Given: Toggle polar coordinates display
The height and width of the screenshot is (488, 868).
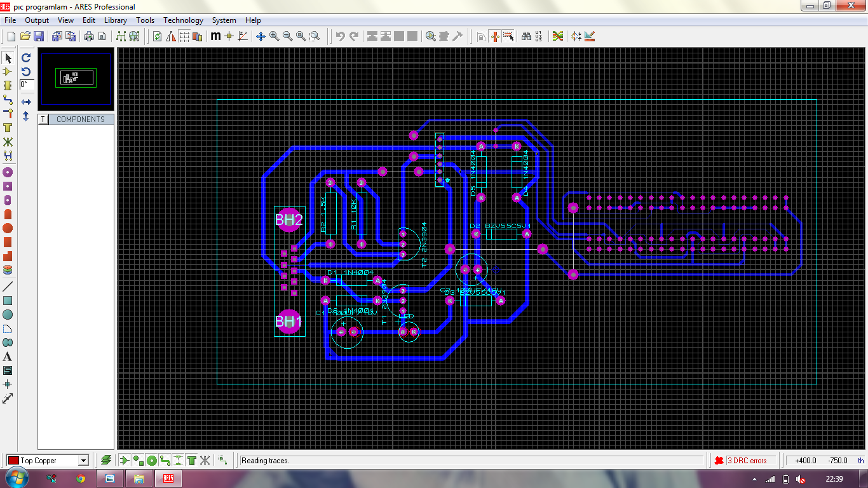Looking at the screenshot, I should coord(243,36).
